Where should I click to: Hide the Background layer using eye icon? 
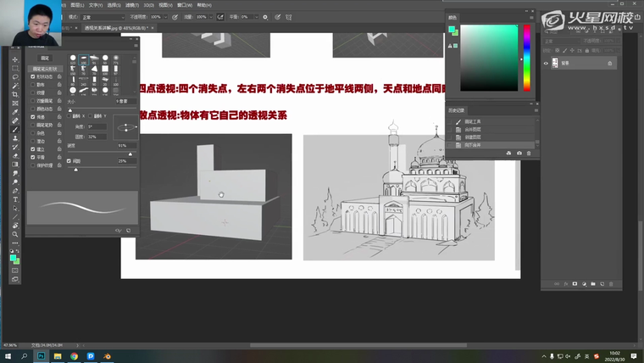click(546, 63)
